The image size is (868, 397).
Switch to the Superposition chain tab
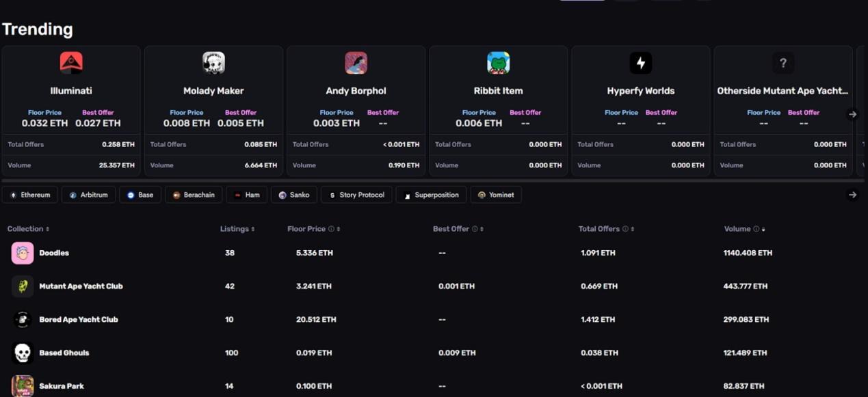(431, 195)
